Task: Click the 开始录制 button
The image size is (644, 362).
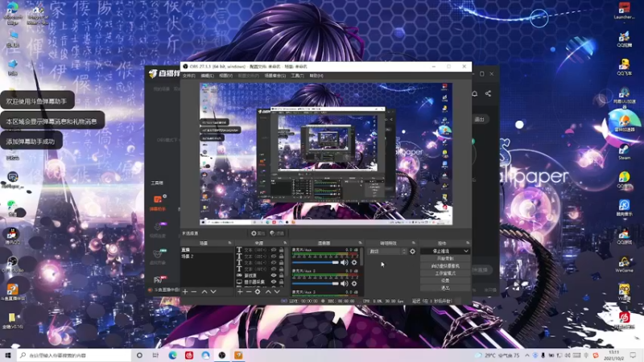Action: 445,258
